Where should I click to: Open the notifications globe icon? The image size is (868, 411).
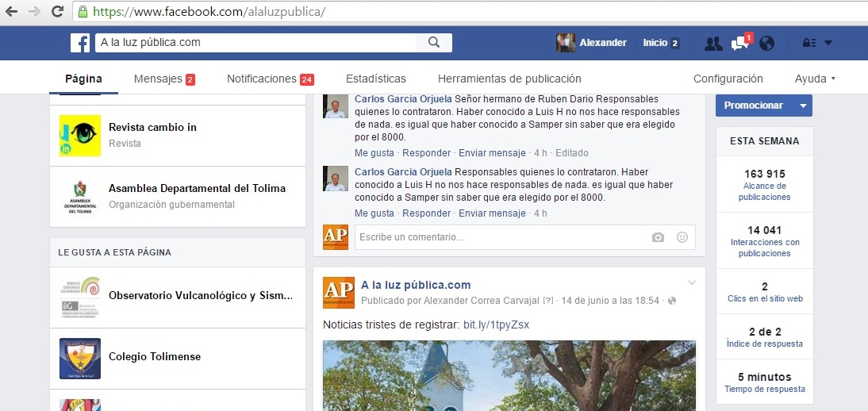766,43
